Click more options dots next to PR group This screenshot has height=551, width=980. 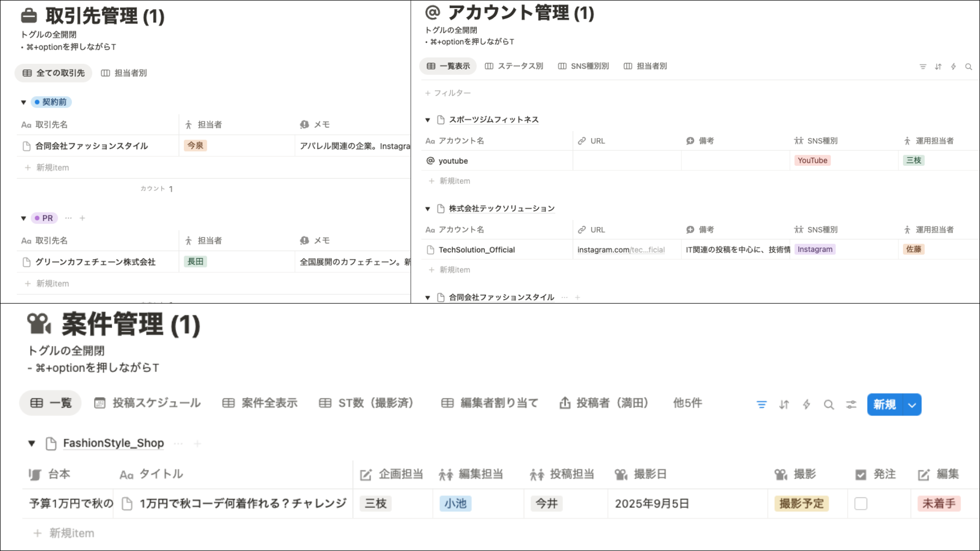[x=68, y=218]
